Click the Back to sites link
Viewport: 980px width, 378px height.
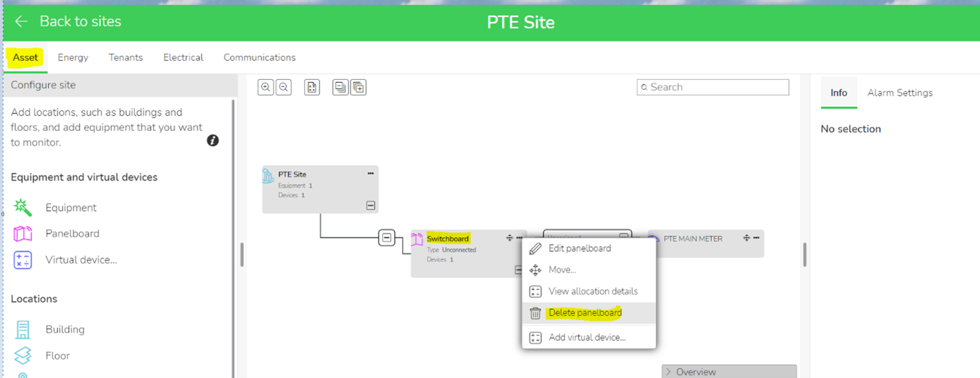80,21
